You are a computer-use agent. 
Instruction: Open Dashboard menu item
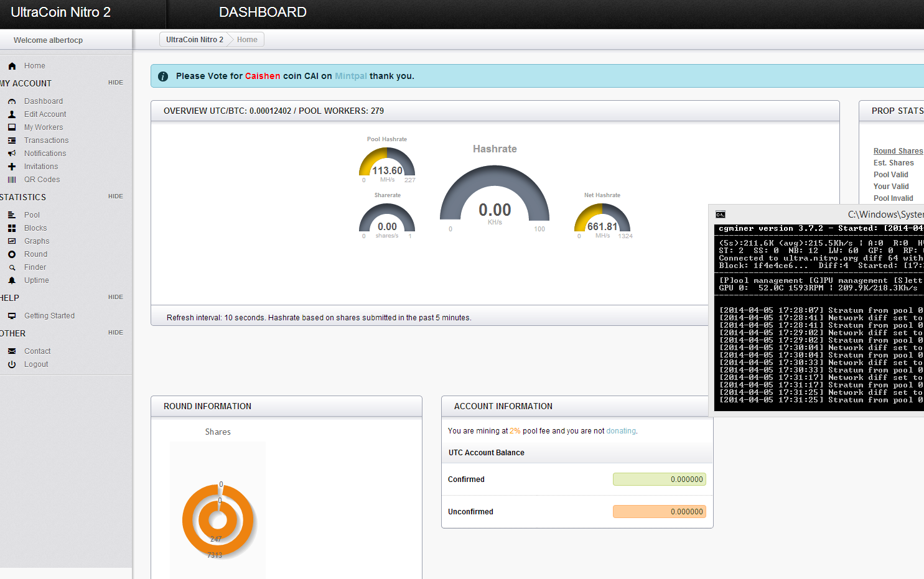tap(44, 101)
